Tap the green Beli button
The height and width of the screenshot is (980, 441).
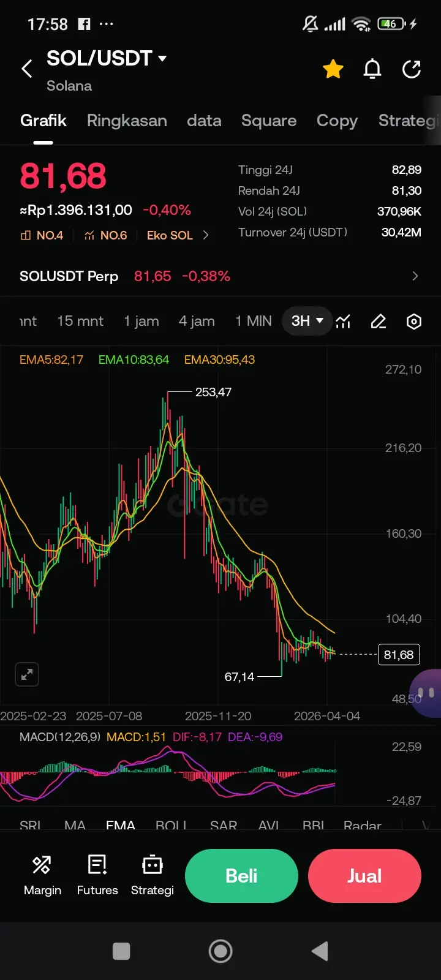tap(241, 876)
